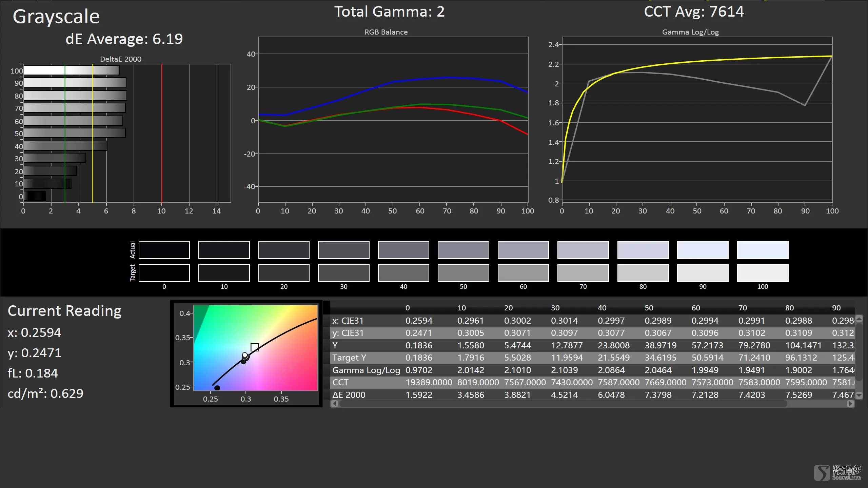Click the data table horizontal scrollbar thumb
The image size is (868, 488).
[563, 404]
